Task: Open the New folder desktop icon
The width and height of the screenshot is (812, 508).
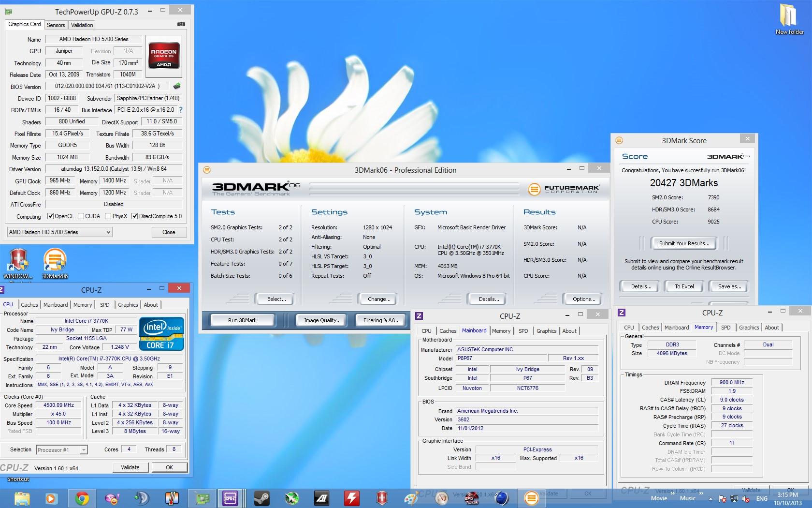Action: point(789,19)
